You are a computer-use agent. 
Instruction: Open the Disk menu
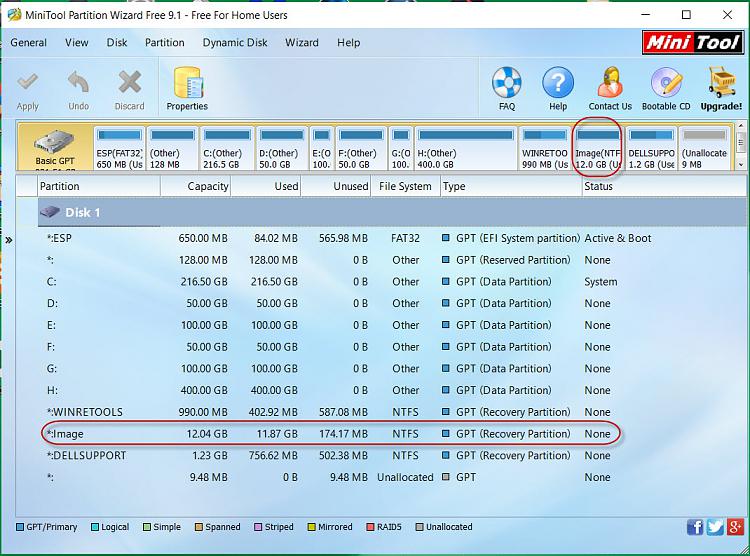(x=117, y=43)
